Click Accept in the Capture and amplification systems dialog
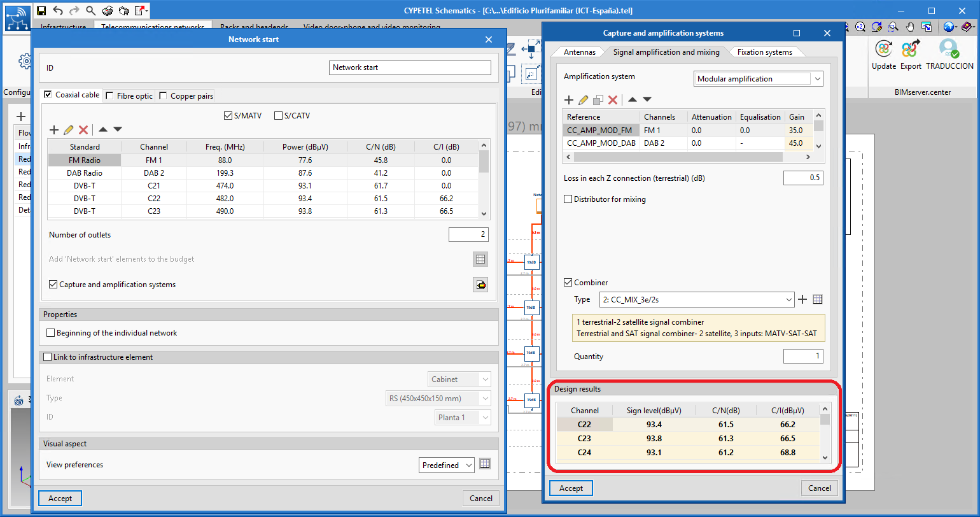This screenshot has width=980, height=517. (x=571, y=488)
